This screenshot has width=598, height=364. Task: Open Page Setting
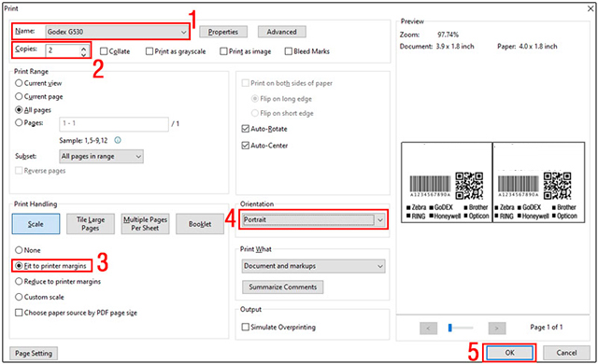click(34, 354)
